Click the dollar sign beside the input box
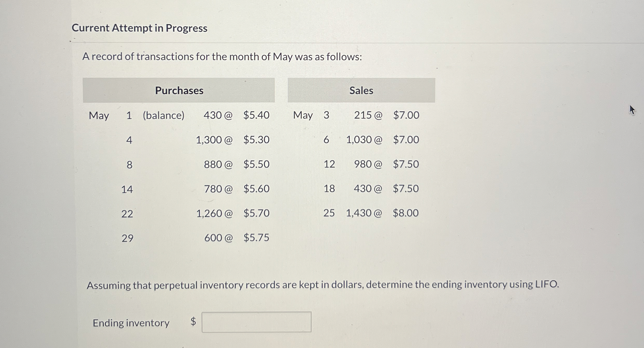The image size is (644, 348). pos(193,323)
